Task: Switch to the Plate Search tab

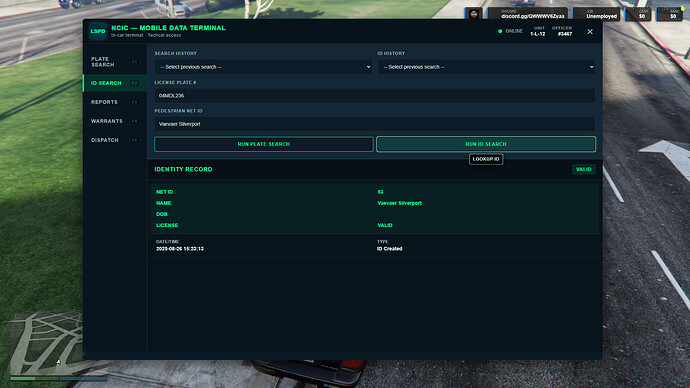Action: [x=114, y=62]
